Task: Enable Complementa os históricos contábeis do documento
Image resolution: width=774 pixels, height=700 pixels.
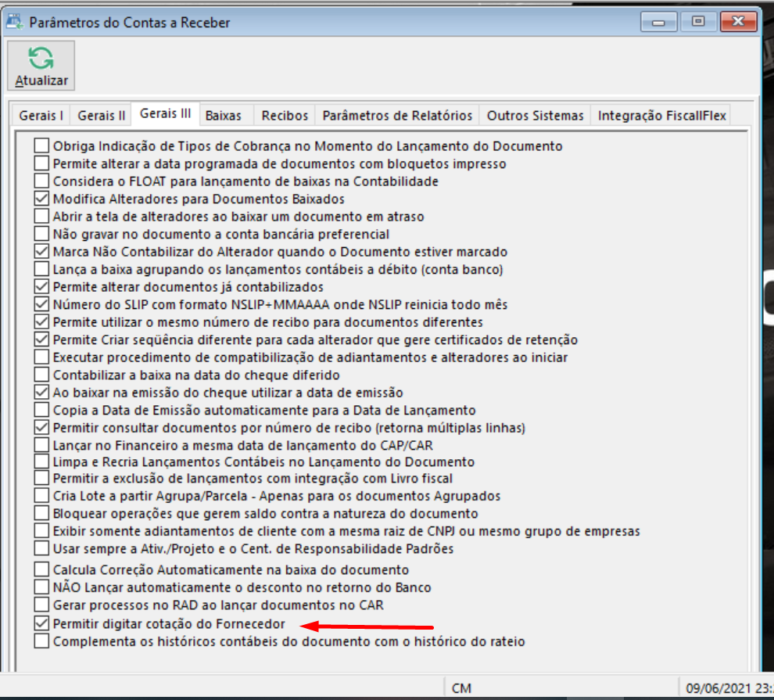Action: (x=41, y=641)
